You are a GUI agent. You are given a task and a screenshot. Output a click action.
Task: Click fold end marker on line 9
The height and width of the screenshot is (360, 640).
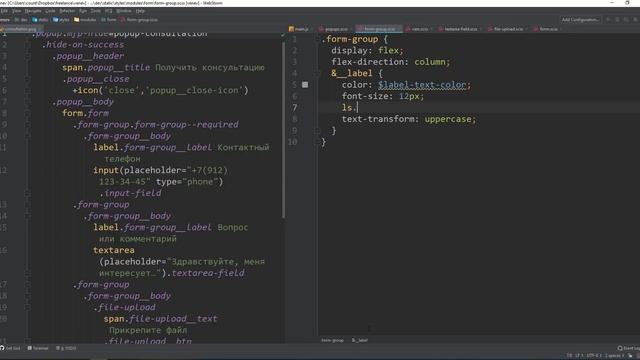point(317,131)
